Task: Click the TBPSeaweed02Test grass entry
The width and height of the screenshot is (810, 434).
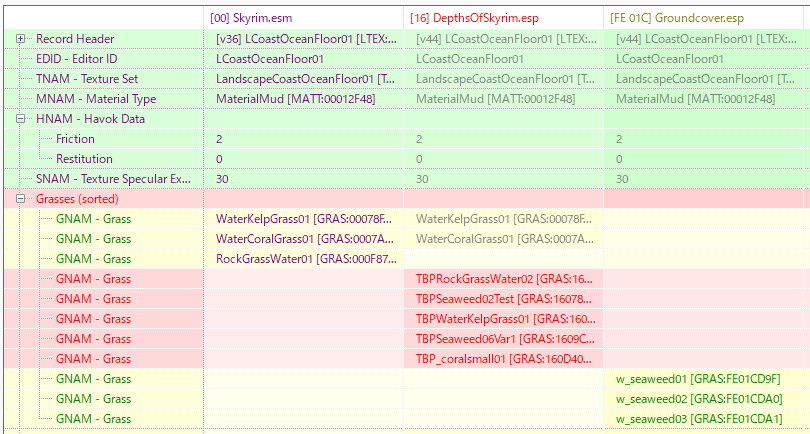Action: click(504, 299)
